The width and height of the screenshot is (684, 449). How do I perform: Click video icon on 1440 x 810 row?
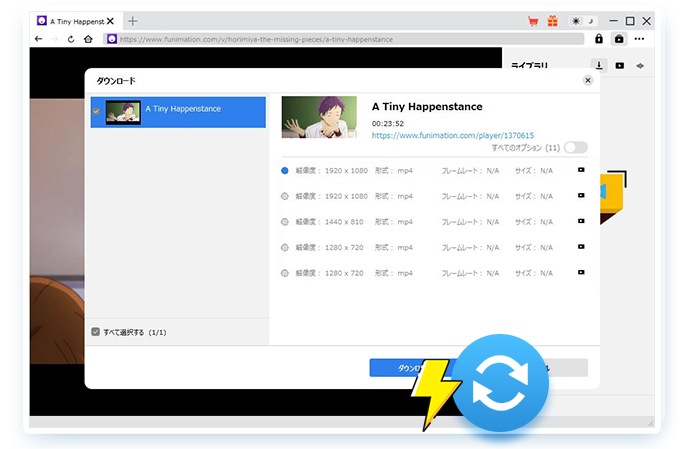coord(581,221)
